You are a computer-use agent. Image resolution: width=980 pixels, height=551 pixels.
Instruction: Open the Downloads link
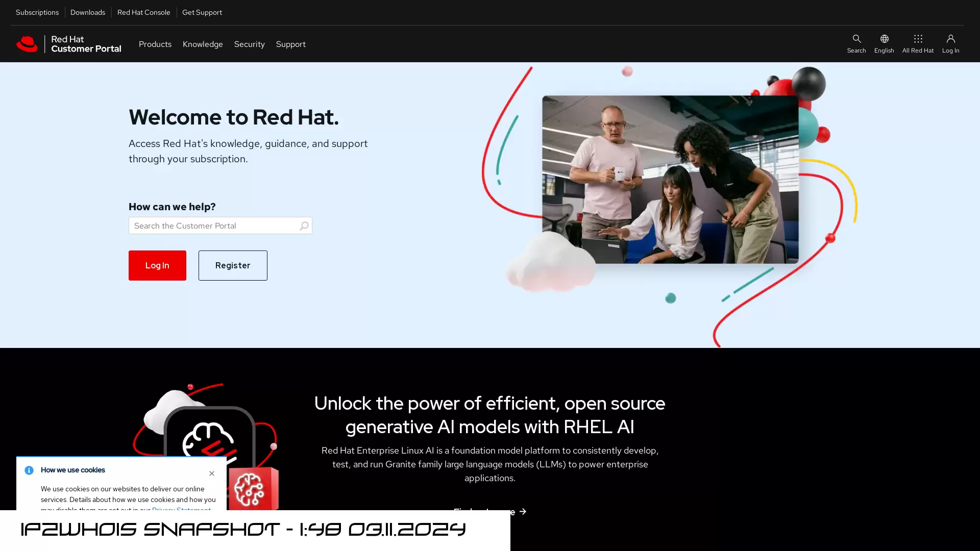click(88, 12)
